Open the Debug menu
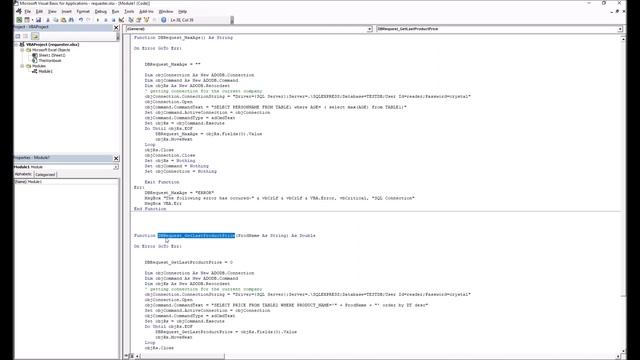Viewport: 640px width, 360px height. 100,11
